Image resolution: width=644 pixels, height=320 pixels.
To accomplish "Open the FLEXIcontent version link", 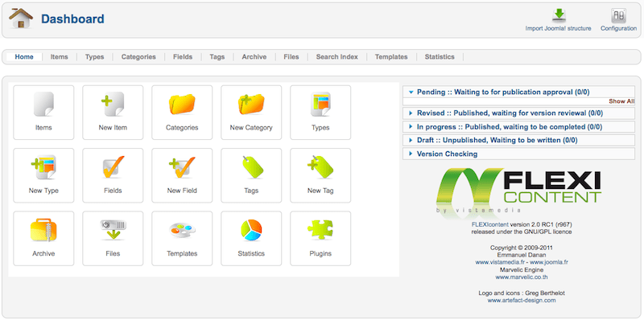I will point(490,224).
